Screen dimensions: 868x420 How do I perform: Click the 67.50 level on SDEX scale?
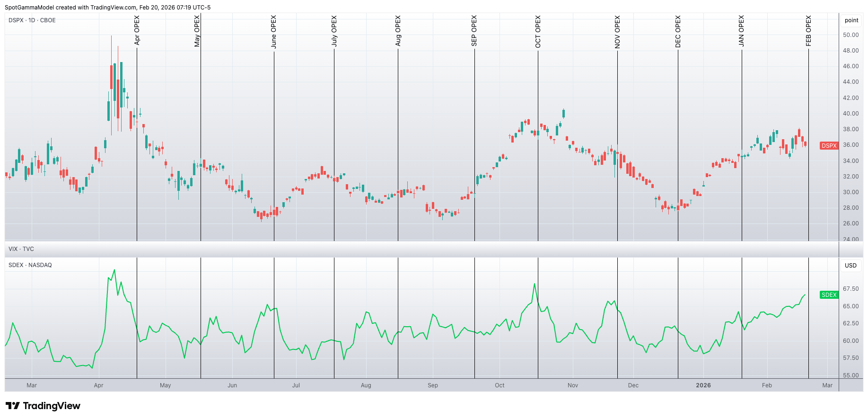coord(850,289)
